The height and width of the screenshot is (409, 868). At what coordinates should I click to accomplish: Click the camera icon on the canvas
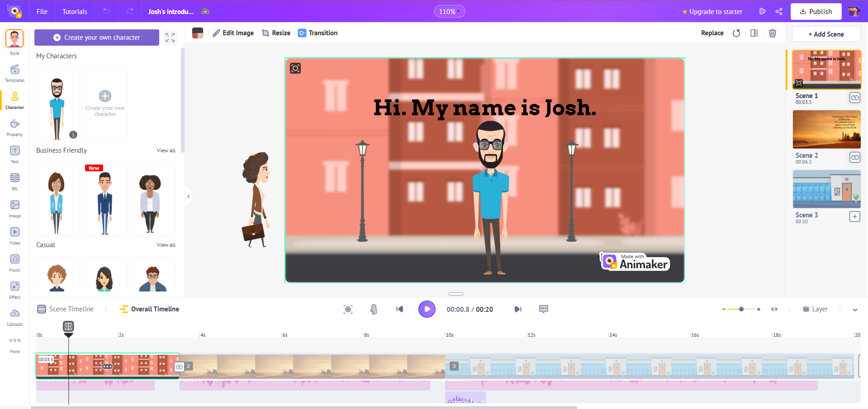point(295,68)
